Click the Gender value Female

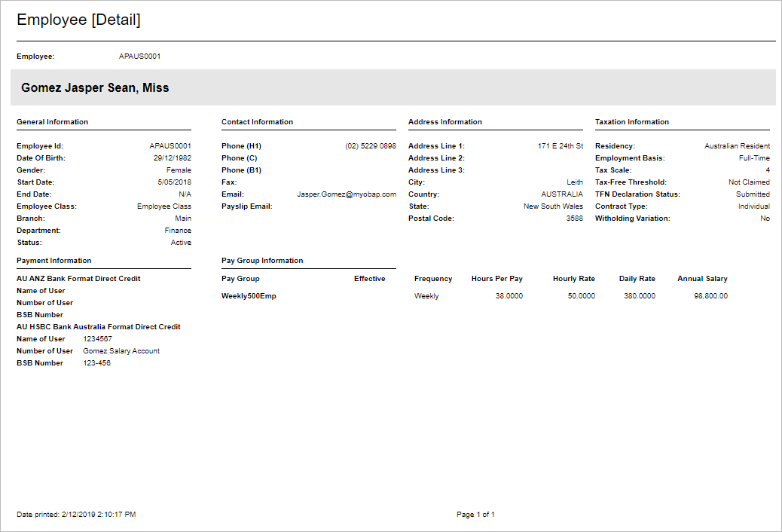pos(179,170)
